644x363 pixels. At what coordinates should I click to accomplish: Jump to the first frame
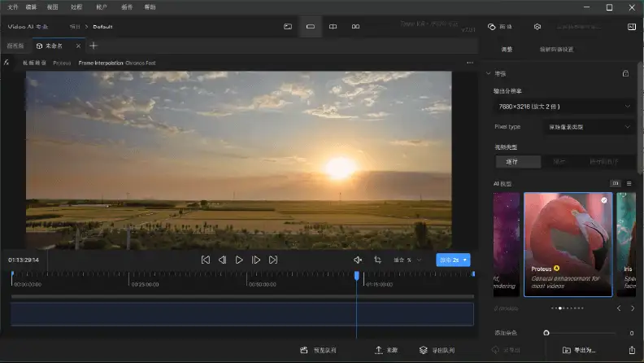(206, 260)
